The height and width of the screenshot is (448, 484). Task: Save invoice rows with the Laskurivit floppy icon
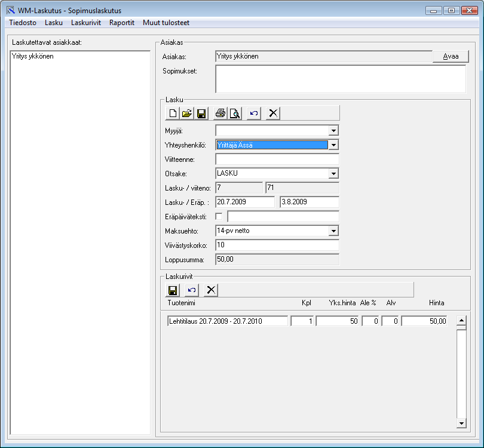click(x=173, y=290)
